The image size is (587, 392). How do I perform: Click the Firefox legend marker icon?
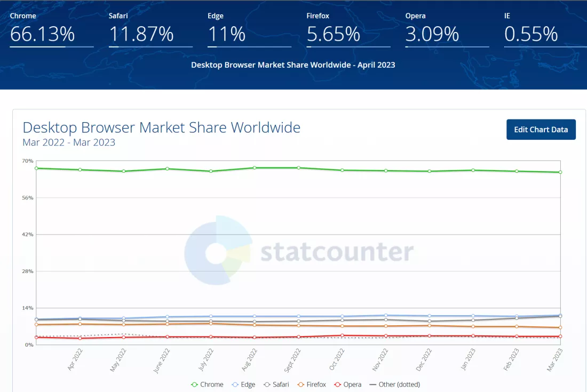[x=300, y=385]
